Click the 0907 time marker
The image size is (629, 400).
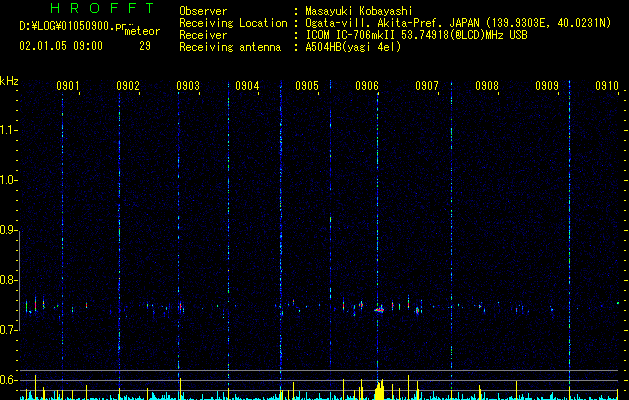(x=427, y=86)
